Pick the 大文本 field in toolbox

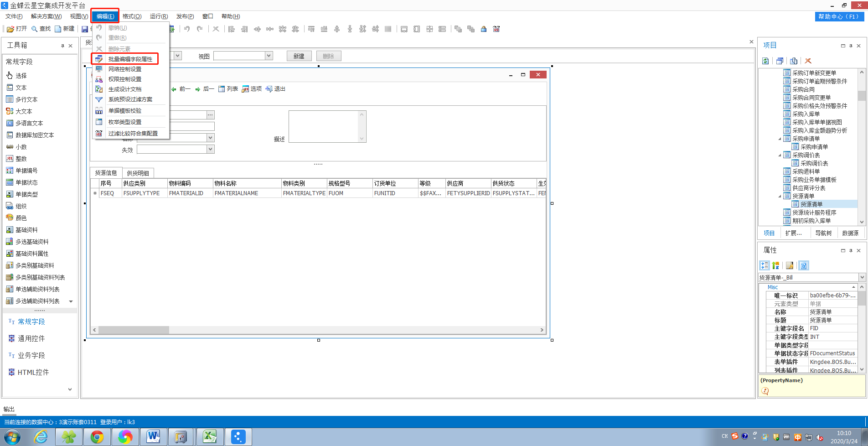pos(19,111)
